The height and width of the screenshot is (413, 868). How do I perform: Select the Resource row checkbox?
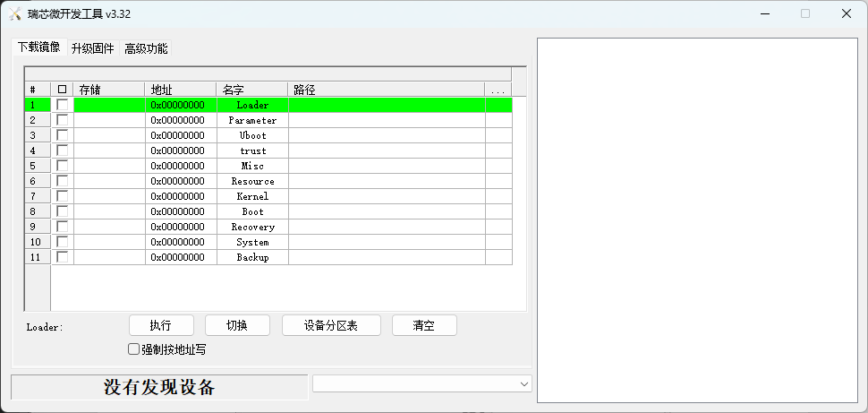coord(63,181)
